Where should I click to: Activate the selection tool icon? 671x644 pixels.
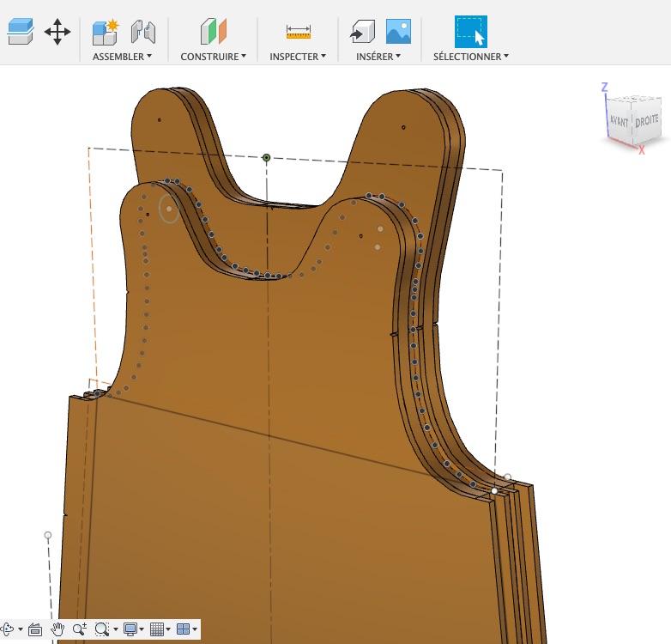click(x=470, y=32)
